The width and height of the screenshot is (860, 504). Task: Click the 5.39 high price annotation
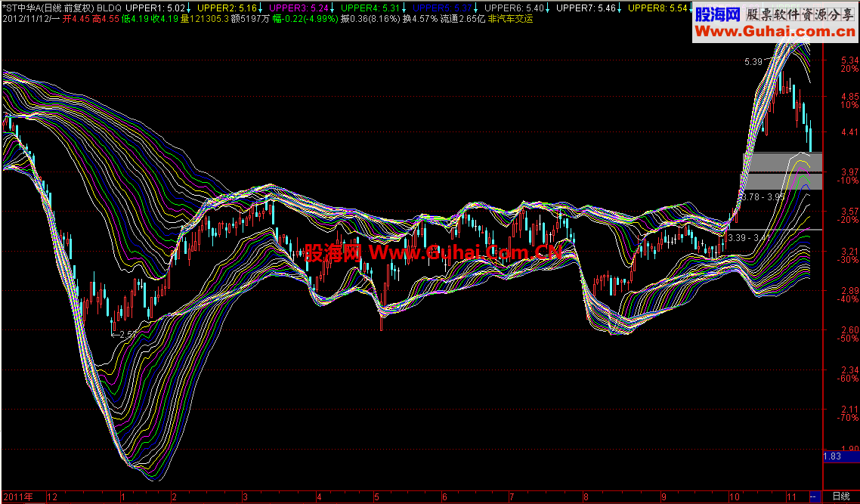click(x=753, y=62)
